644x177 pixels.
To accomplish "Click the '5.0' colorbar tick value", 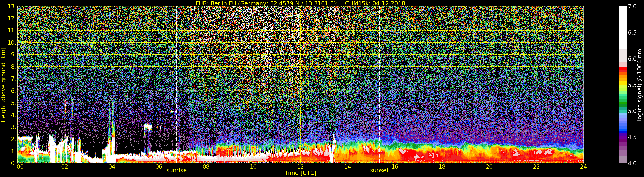I will [x=632, y=111].
